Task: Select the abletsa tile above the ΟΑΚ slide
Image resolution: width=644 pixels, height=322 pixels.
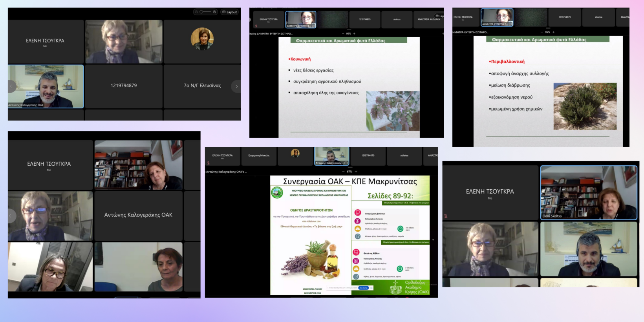Action: point(404,156)
